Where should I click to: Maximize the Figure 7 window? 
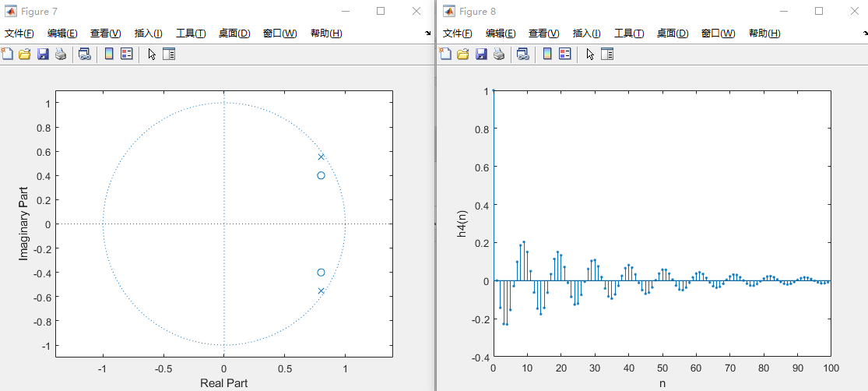381,11
